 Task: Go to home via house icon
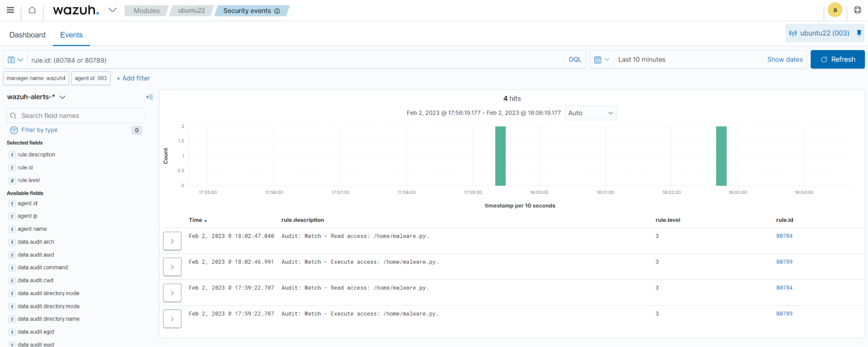tap(32, 10)
